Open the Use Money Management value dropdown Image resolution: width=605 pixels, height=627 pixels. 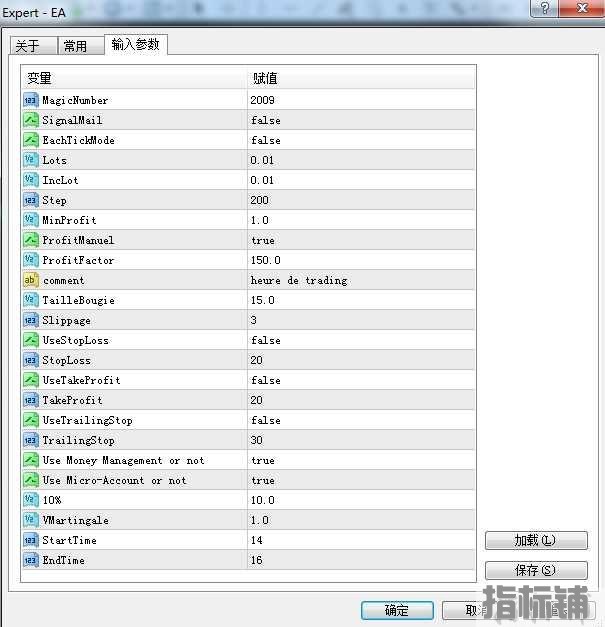(x=360, y=460)
